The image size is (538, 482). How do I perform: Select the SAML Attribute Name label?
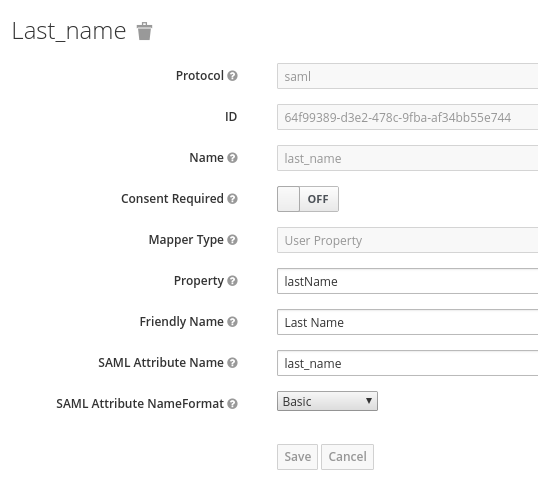tap(161, 363)
